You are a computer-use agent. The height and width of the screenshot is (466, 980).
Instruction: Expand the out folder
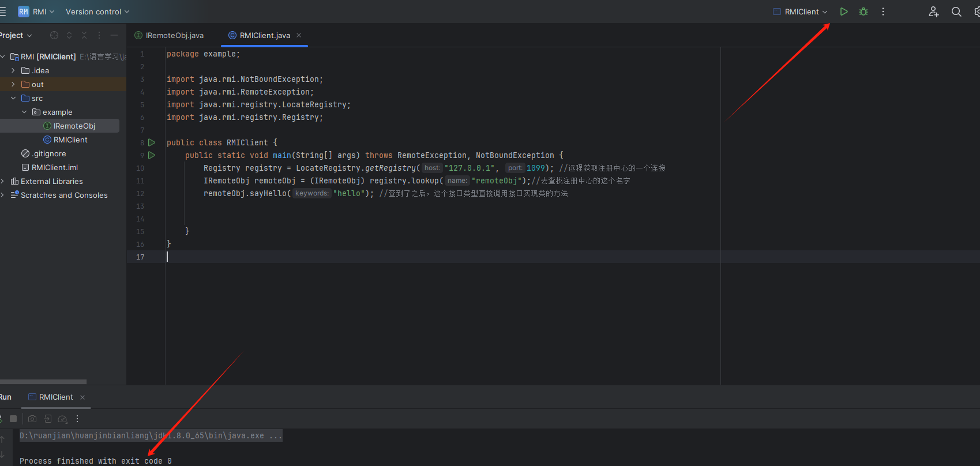click(x=13, y=84)
